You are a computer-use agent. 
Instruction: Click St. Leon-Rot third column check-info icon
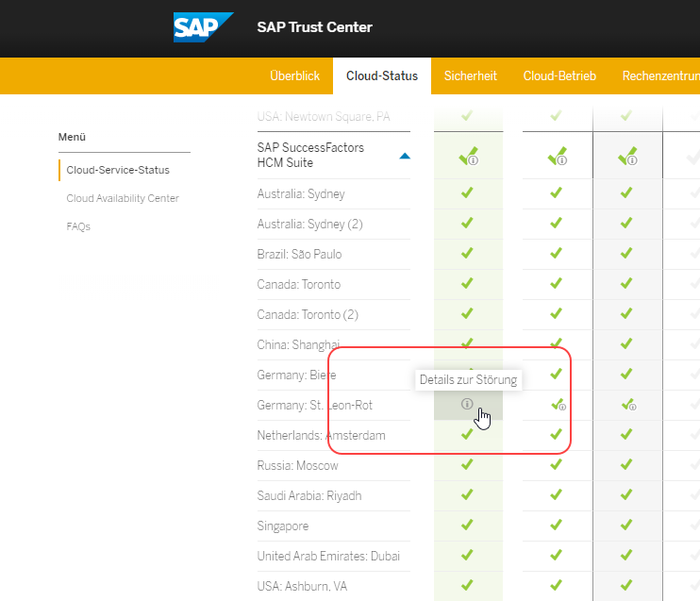pyautogui.click(x=628, y=405)
